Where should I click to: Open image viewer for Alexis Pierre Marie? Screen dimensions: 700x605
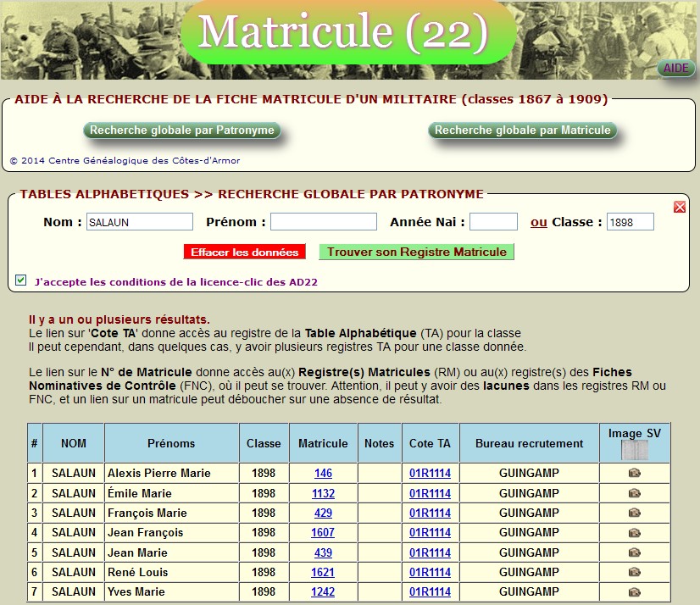point(634,474)
